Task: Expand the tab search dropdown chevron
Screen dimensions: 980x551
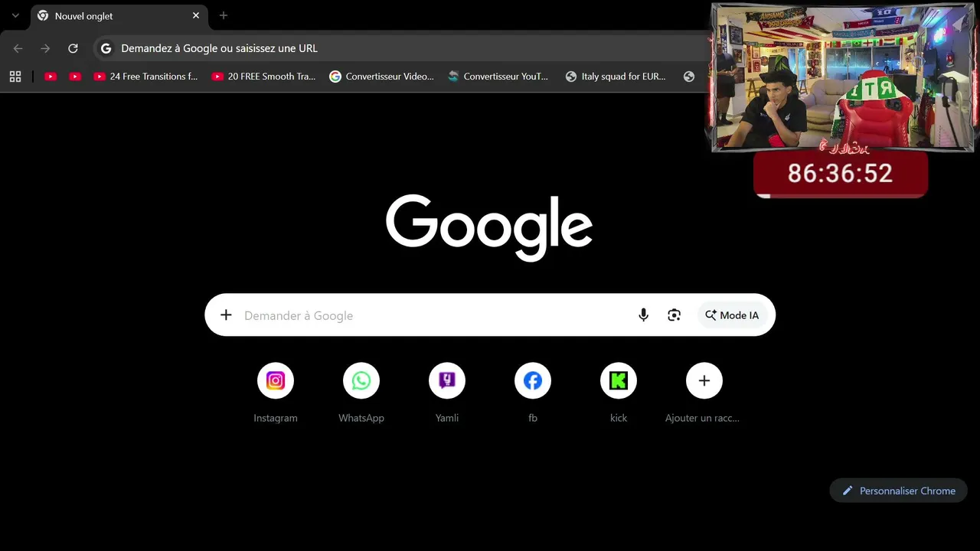Action: (15, 15)
